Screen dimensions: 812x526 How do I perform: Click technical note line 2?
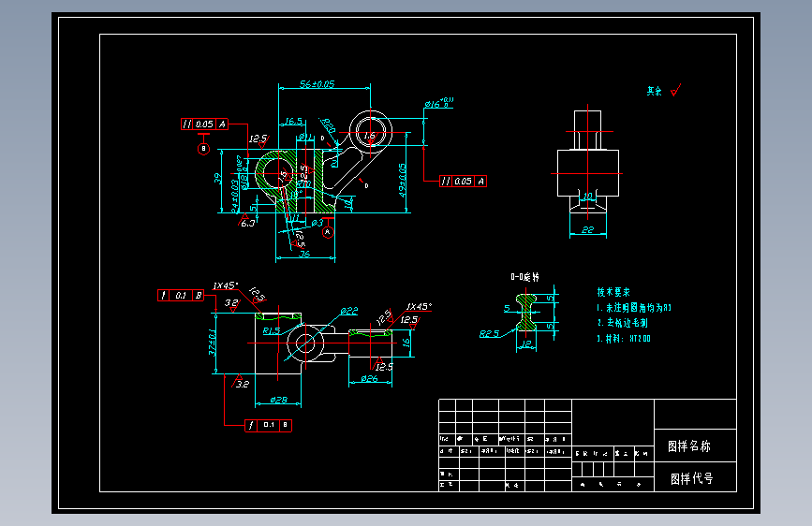pyautogui.click(x=623, y=323)
